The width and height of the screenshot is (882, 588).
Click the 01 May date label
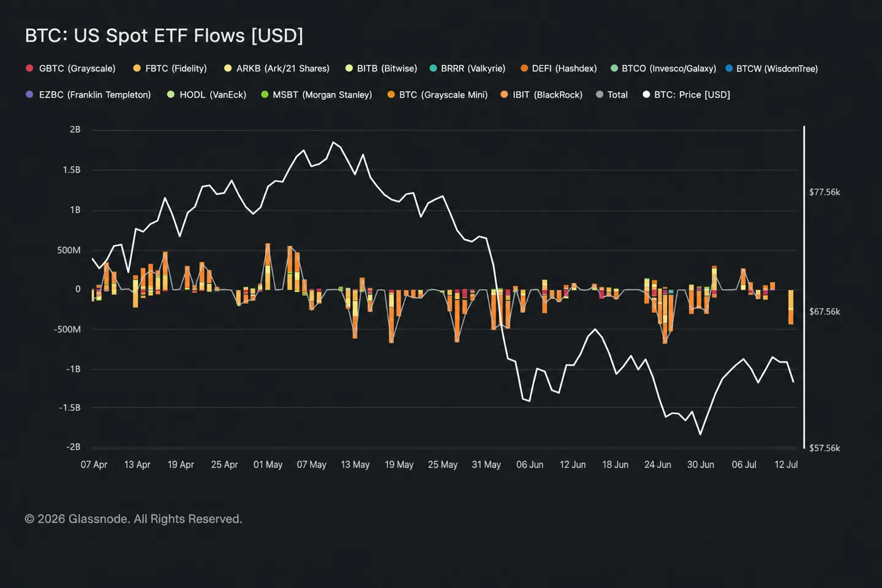268,465
